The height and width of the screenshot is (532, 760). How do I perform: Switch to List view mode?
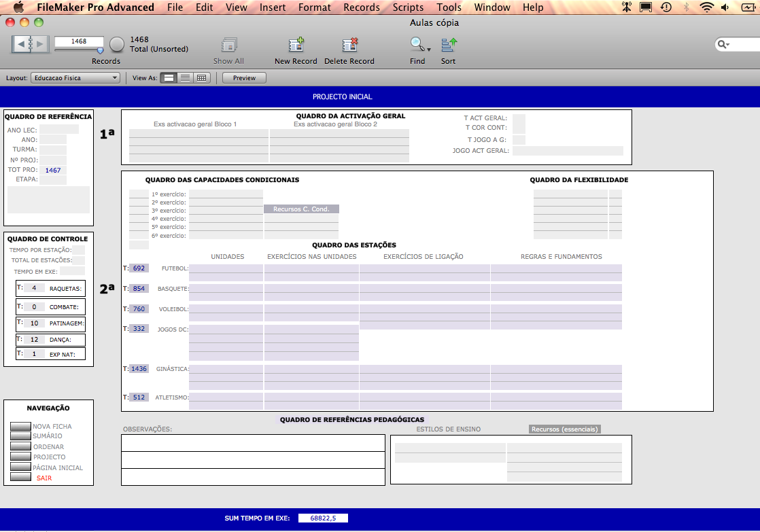pyautogui.click(x=185, y=78)
